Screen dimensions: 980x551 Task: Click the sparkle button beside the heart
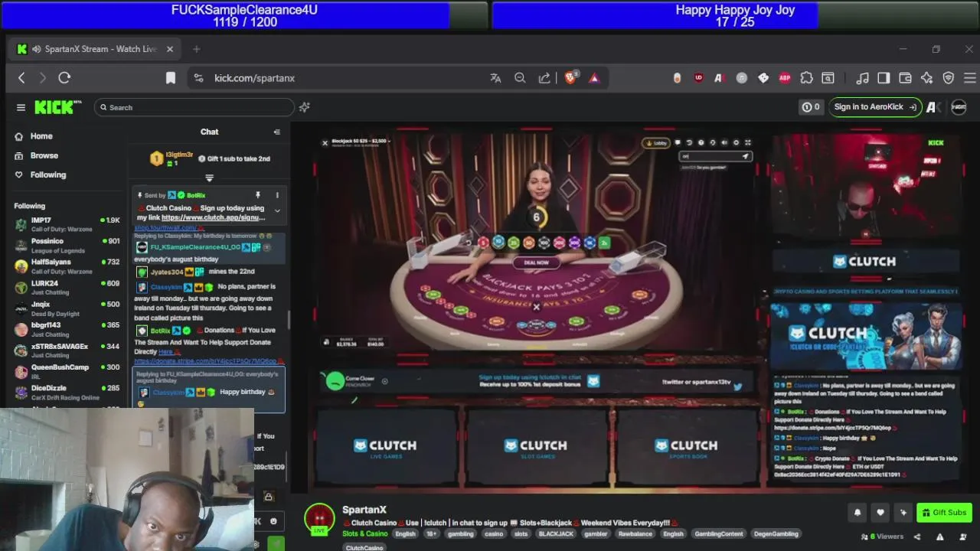(903, 513)
